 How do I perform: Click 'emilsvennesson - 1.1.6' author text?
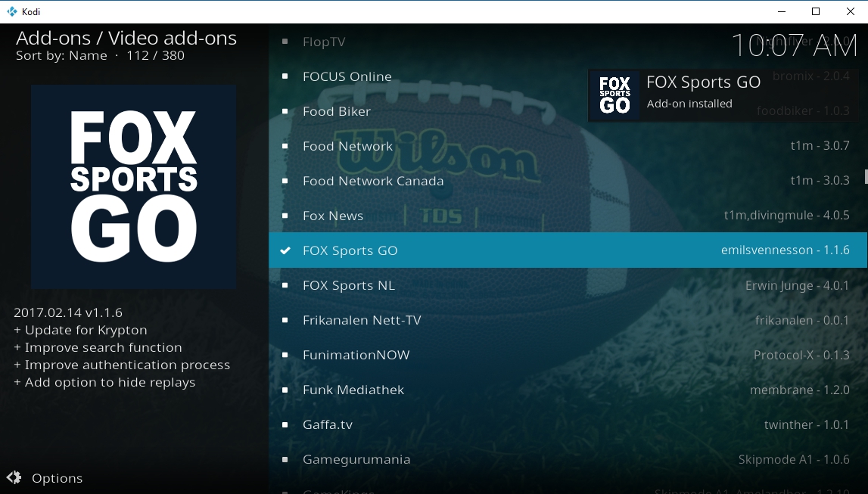point(785,250)
